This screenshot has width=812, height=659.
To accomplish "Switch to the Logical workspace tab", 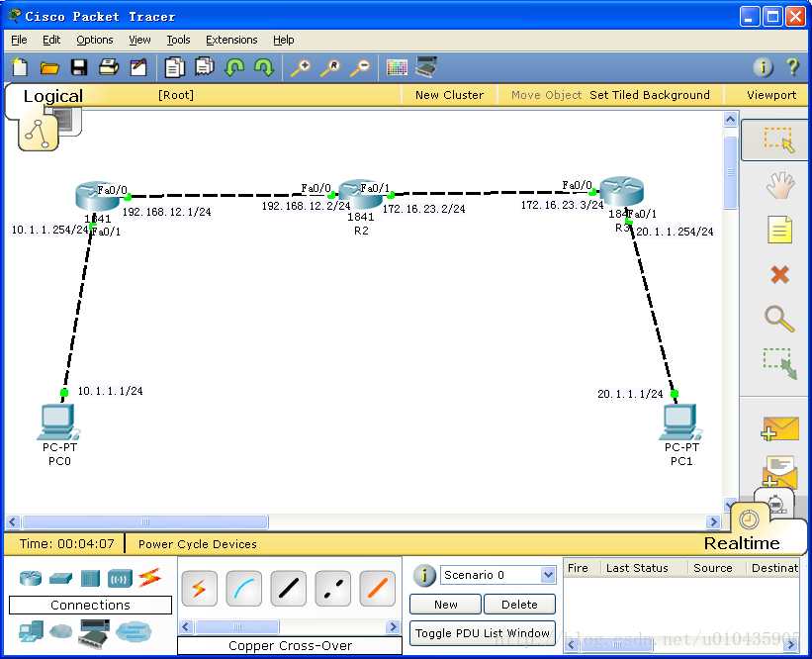I will pos(52,96).
